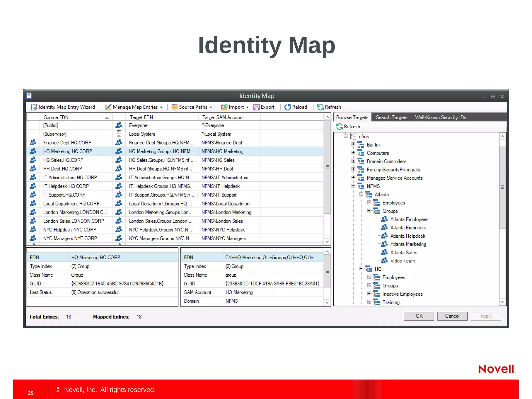Expand the Training tree node
The image size is (532, 399).
pyautogui.click(x=369, y=302)
